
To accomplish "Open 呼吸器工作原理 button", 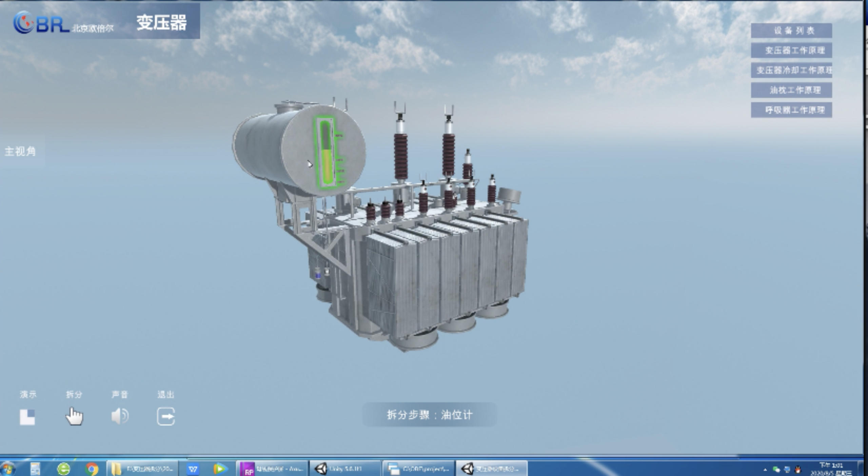I will click(791, 110).
